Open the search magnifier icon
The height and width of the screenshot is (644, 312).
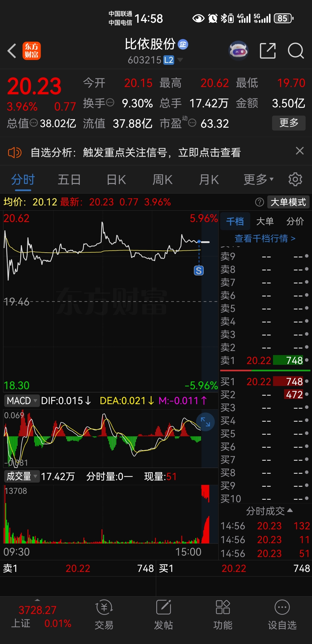point(296,50)
